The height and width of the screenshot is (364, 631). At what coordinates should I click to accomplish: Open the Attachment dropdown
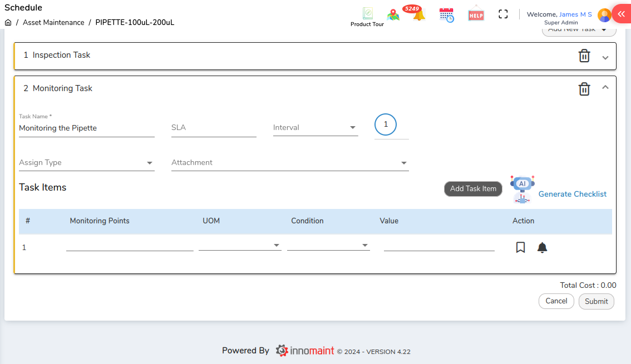[x=289, y=163]
